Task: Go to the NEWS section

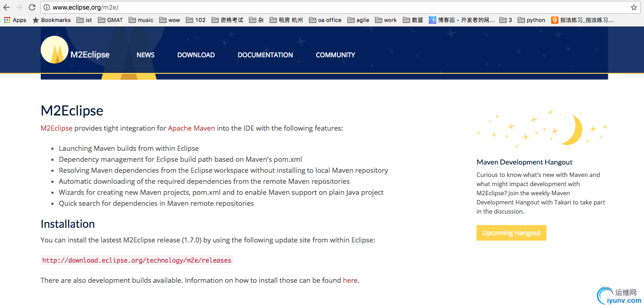Action: [x=146, y=55]
